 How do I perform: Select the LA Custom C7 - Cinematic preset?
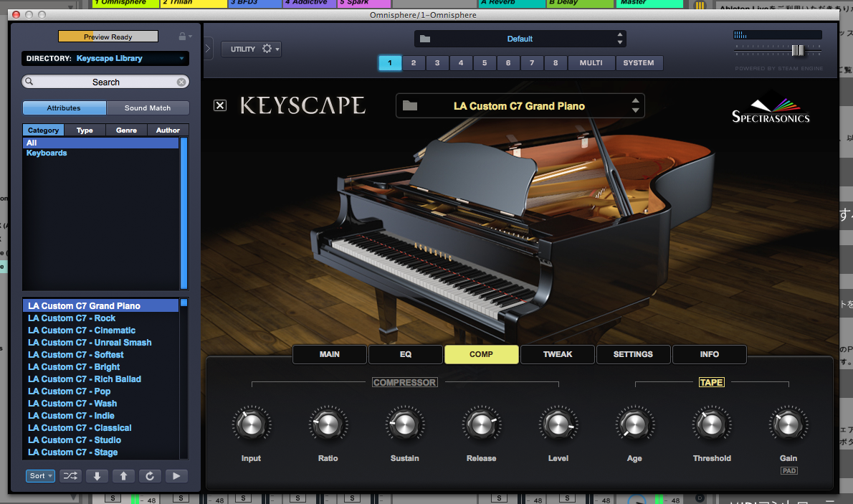pyautogui.click(x=82, y=331)
